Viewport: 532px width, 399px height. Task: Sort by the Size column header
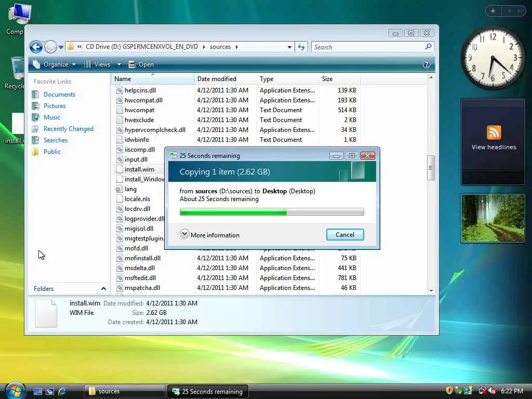pyautogui.click(x=340, y=79)
